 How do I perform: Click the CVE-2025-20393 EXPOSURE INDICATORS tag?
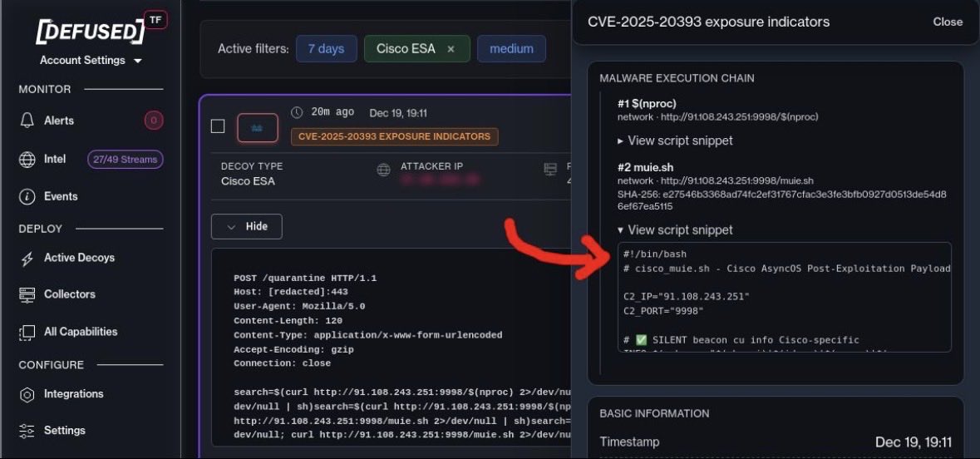click(x=394, y=136)
